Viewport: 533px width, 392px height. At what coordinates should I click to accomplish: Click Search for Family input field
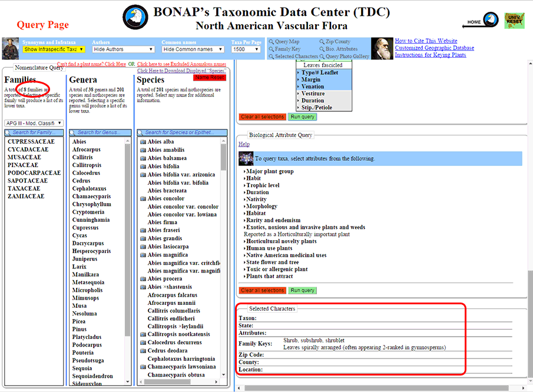[34, 132]
